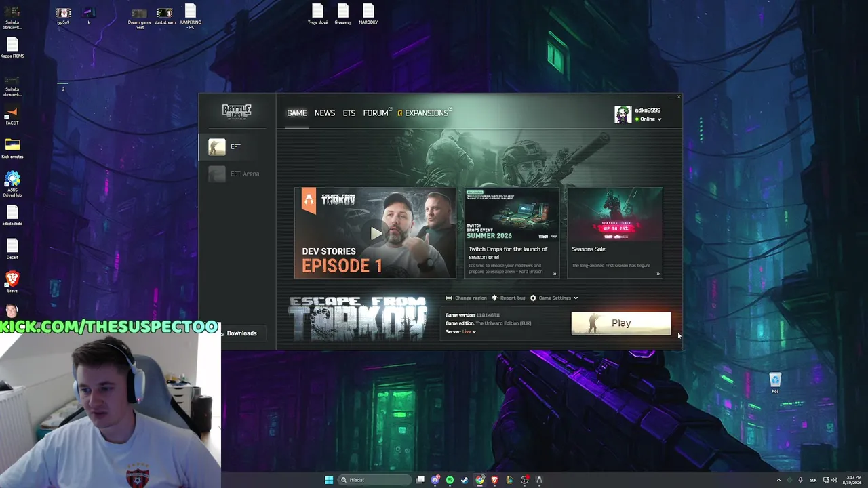Open the start stream video file
868x488 pixels.
[165, 16]
